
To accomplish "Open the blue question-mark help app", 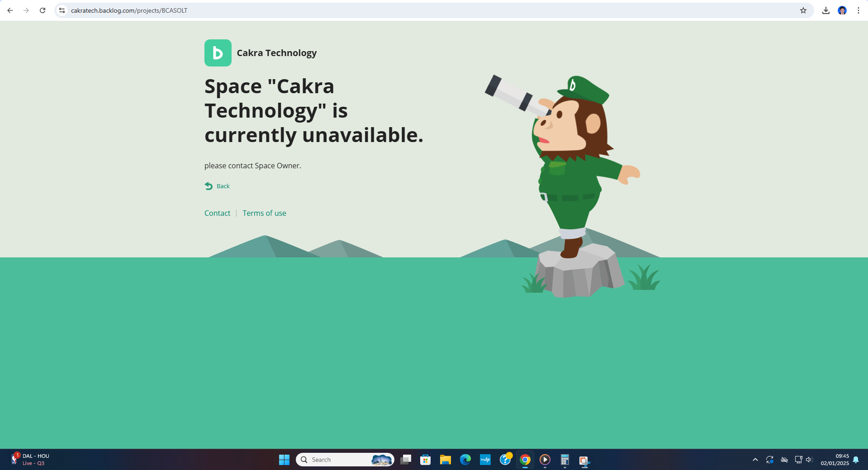I will (x=505, y=460).
